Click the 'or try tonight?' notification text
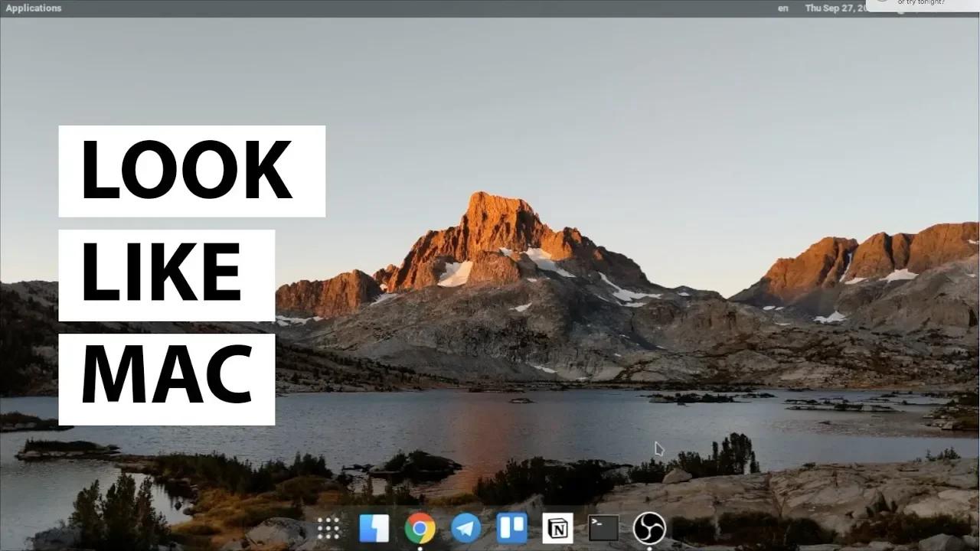The height and width of the screenshot is (551, 980). [922, 4]
